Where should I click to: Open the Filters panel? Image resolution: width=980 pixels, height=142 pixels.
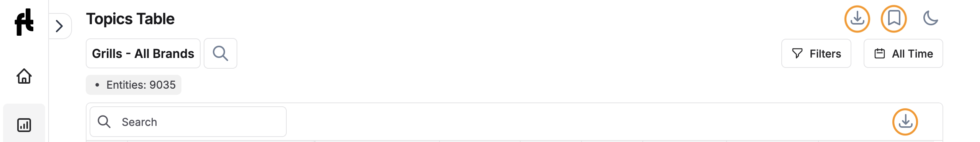816,53
